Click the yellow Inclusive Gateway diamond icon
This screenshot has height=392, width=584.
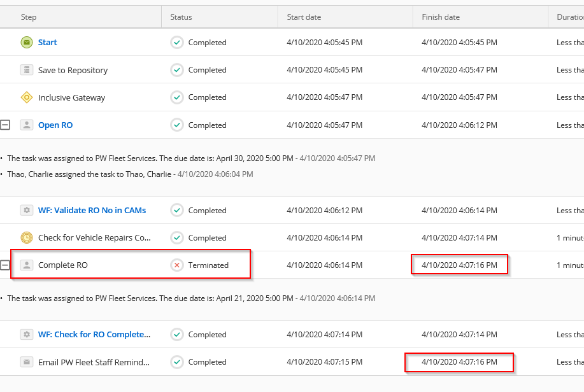coord(26,97)
